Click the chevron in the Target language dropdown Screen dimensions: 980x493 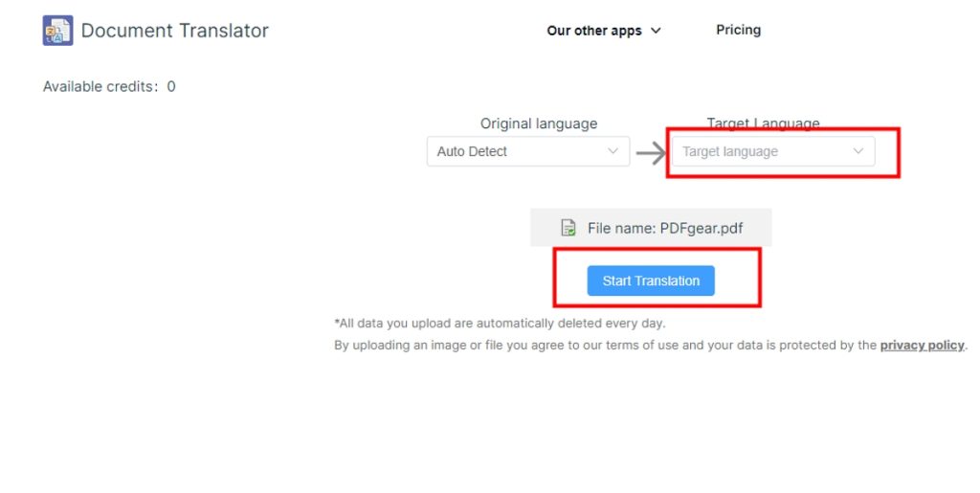click(858, 151)
